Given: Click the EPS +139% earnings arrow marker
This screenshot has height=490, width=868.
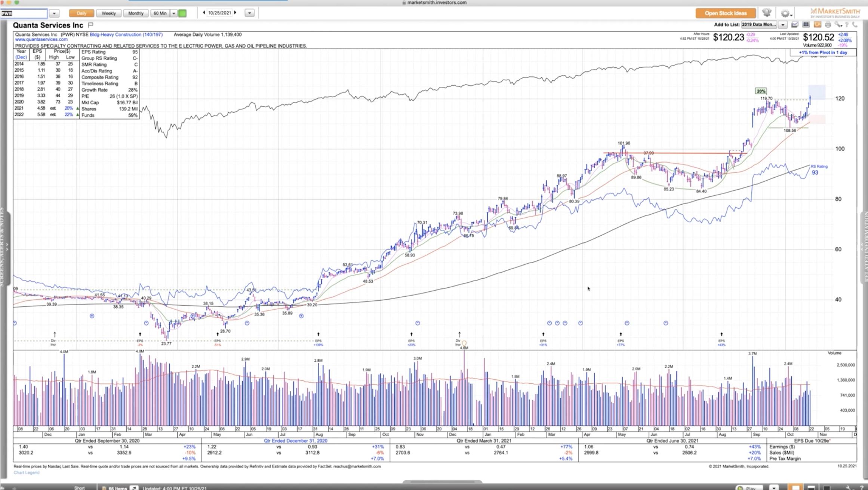Looking at the screenshot, I should pyautogui.click(x=318, y=339).
